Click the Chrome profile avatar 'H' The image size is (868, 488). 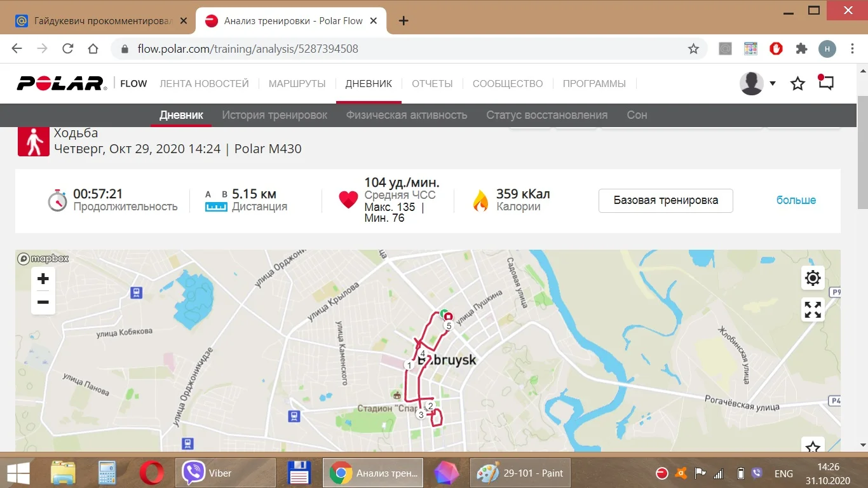click(827, 49)
